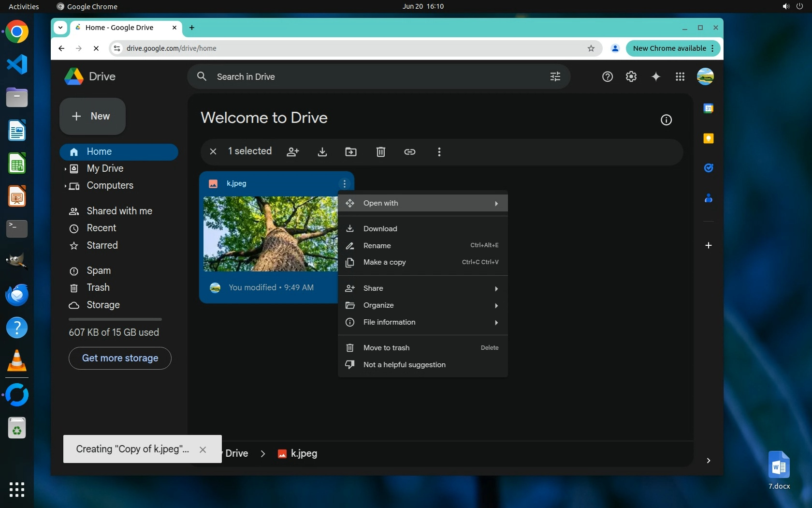This screenshot has width=812, height=508.
Task: Expand the Computers tree arrow
Action: coord(65,186)
